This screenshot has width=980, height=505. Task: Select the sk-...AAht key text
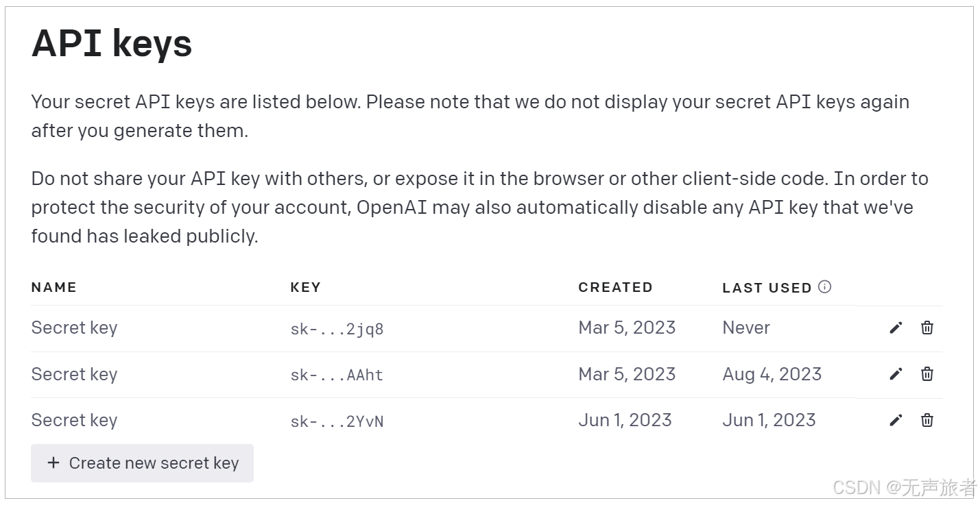tap(337, 375)
